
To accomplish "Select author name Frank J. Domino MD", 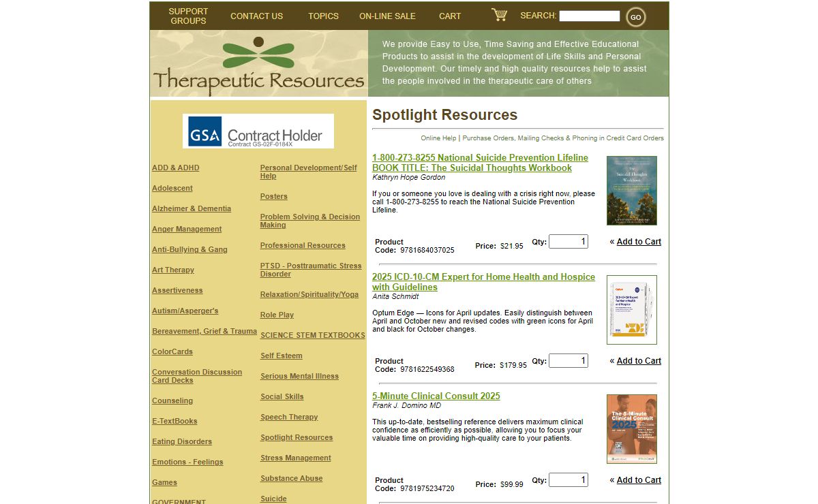I will pos(406,405).
